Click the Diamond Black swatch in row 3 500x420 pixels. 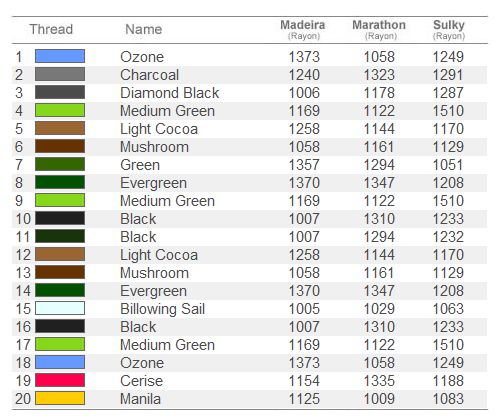click(x=60, y=92)
